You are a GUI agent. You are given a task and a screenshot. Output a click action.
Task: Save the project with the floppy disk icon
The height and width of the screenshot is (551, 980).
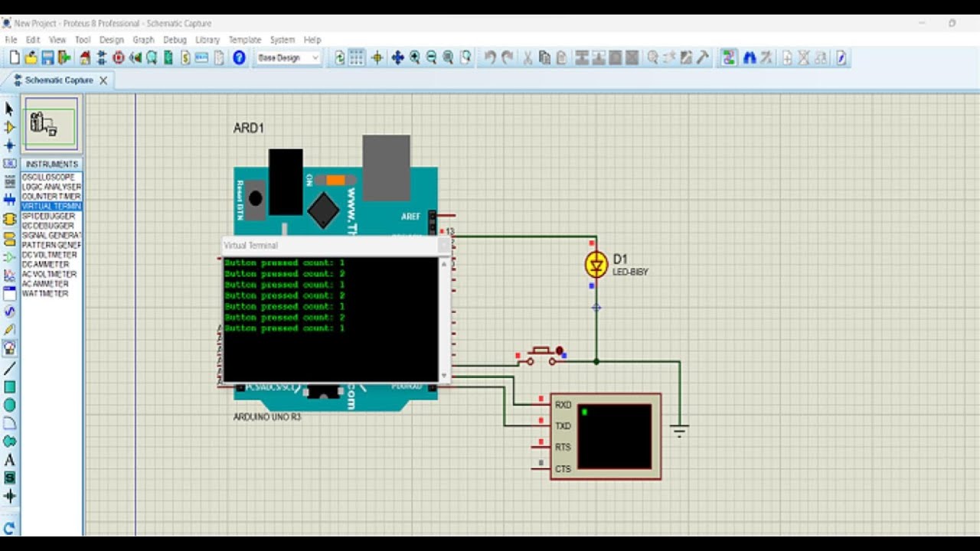[47, 57]
